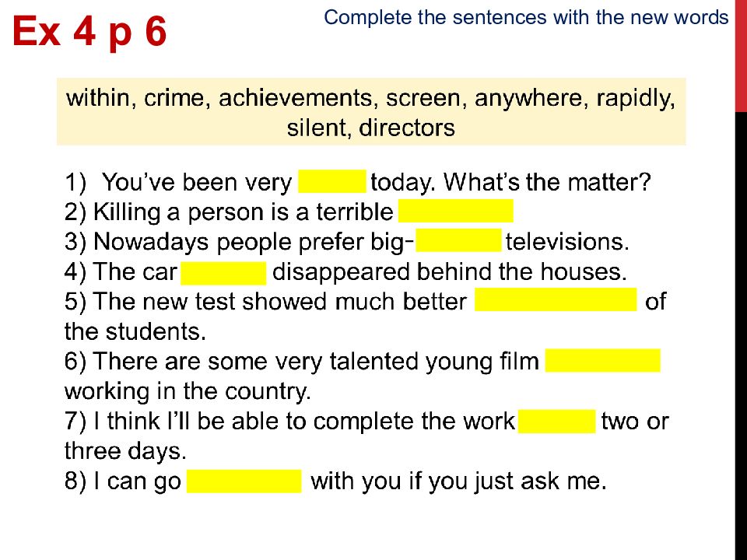Click the blank after 'big-' in sentence 3
The image size is (747, 560).
coord(458,240)
